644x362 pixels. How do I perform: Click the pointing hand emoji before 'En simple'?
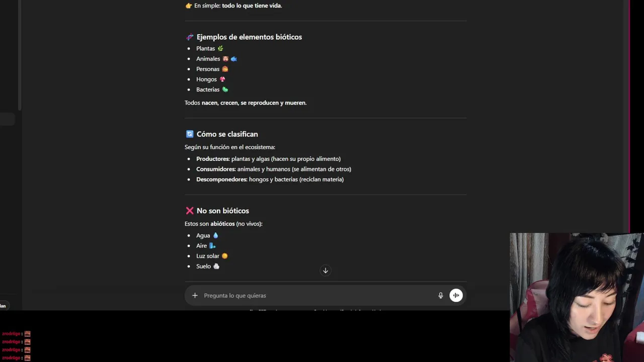189,6
